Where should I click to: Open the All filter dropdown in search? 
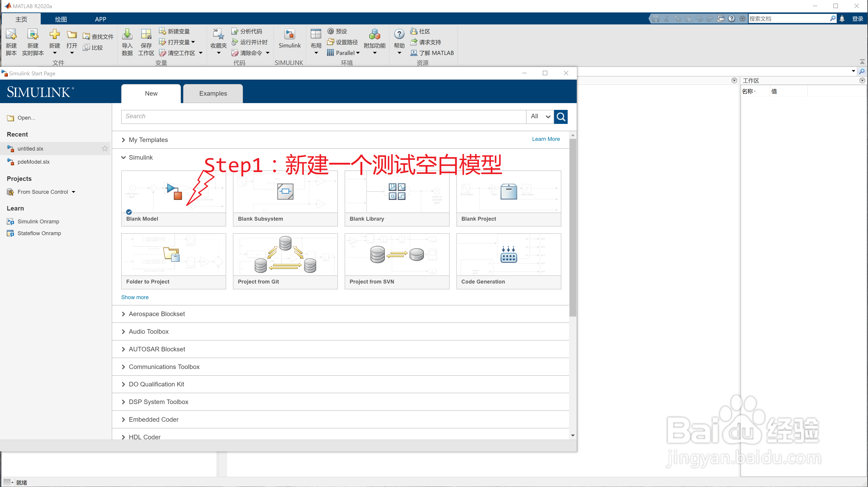540,116
